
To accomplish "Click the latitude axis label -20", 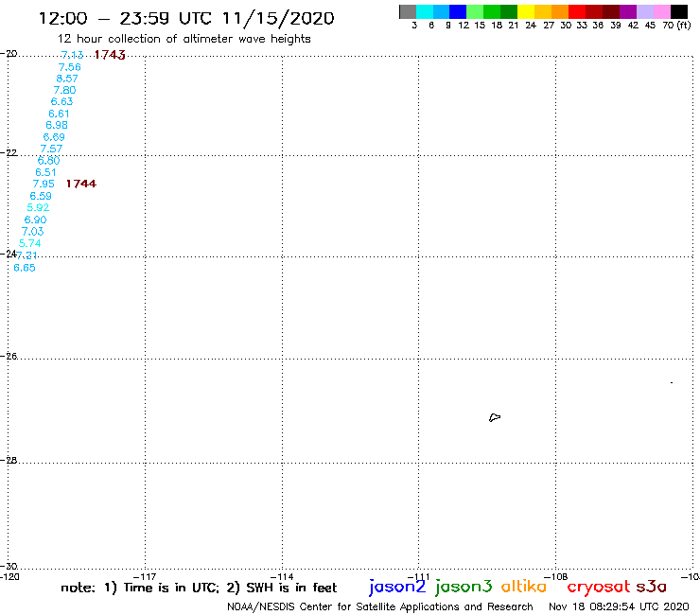I will [x=9, y=54].
